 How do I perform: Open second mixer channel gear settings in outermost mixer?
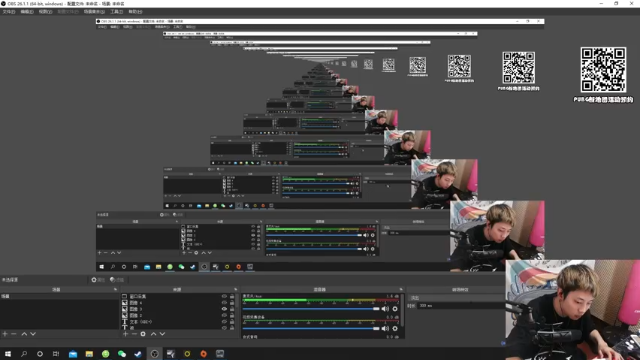(395, 328)
